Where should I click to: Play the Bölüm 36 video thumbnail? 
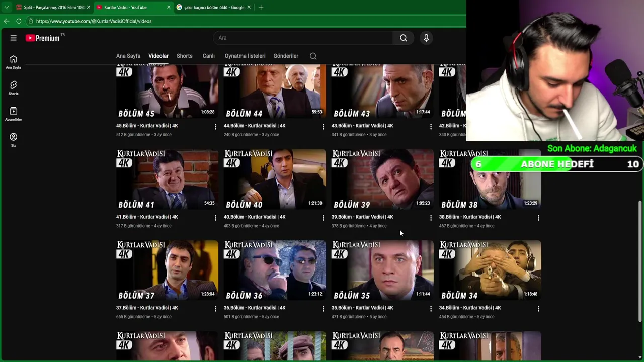pos(275,270)
